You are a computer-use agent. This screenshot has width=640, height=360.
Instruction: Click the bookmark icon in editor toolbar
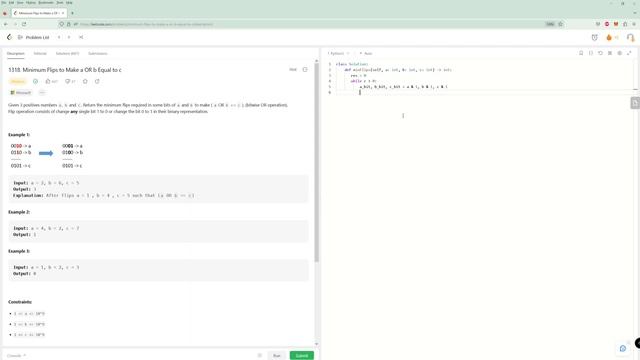tap(581, 53)
